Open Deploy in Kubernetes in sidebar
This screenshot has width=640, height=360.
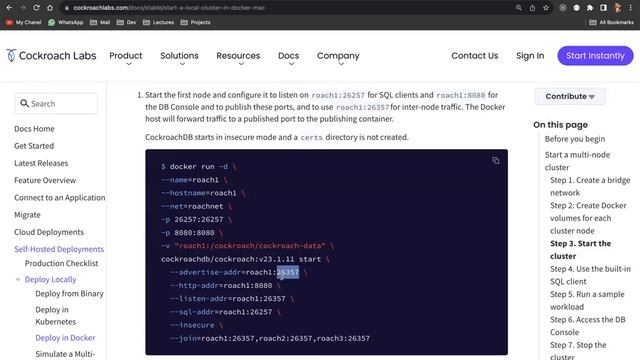coord(56,316)
